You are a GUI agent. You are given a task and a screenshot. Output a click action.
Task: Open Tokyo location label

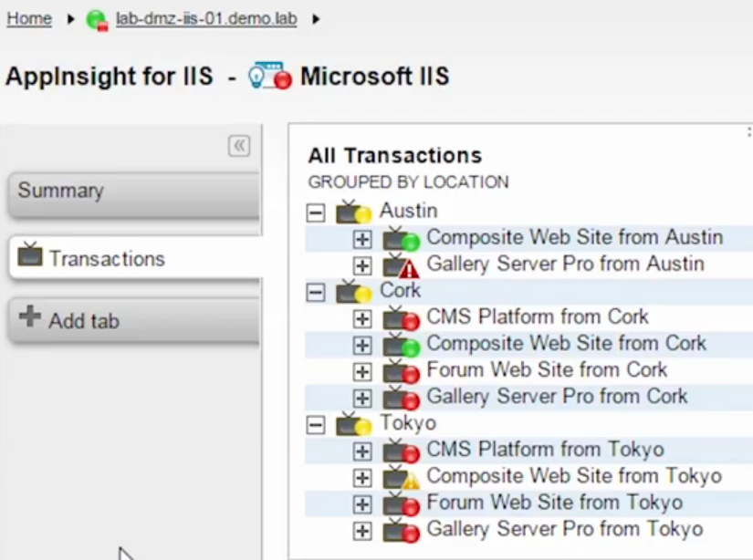(x=408, y=423)
